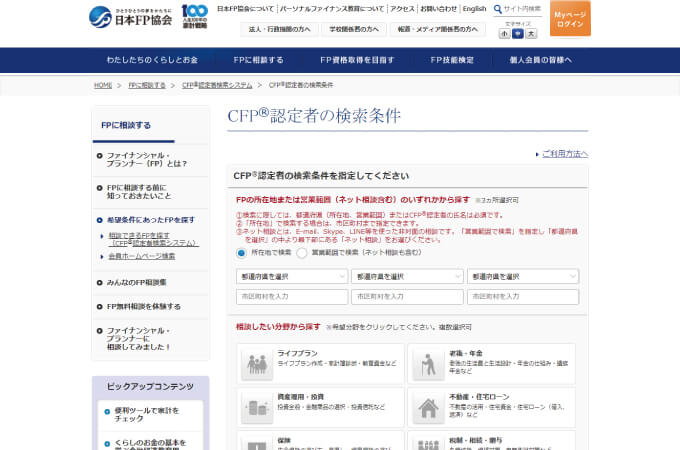Select the 保険 category icon
680x450 pixels.
(257, 443)
